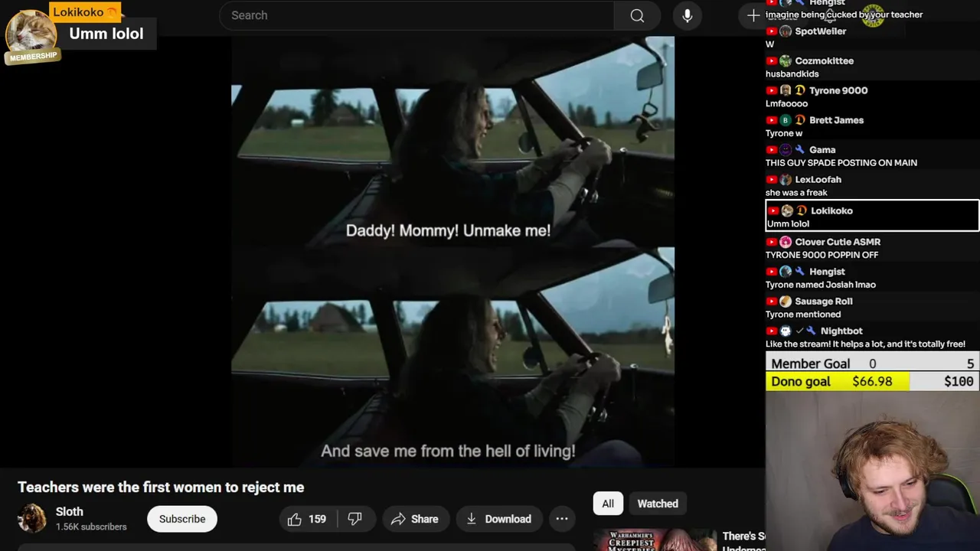Click the LexLoofah chat avatar

[x=785, y=180]
